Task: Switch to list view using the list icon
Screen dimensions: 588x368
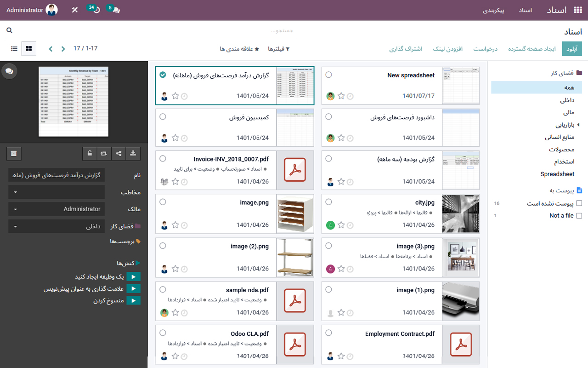Action: [14, 48]
